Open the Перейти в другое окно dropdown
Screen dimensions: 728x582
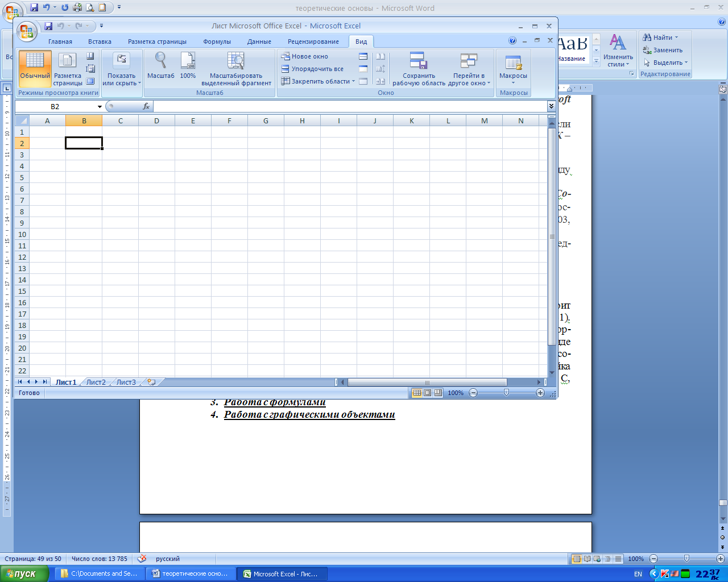pyautogui.click(x=469, y=68)
